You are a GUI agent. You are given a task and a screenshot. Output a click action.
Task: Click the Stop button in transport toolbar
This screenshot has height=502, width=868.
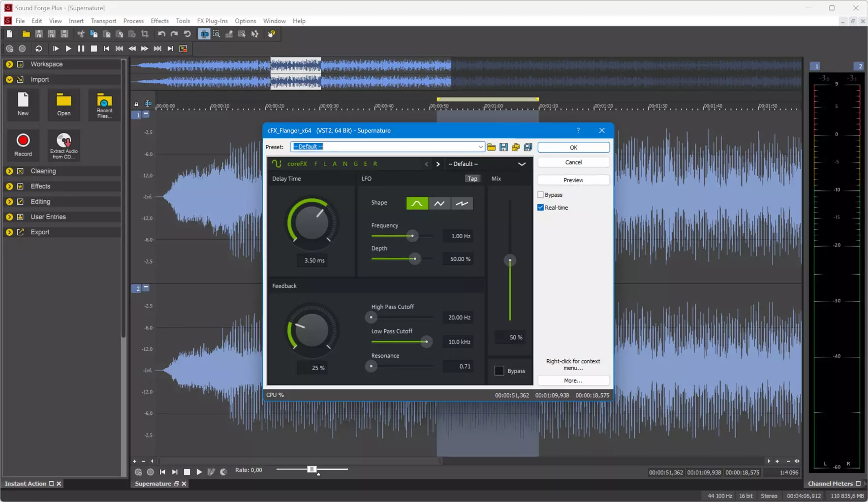click(x=93, y=49)
